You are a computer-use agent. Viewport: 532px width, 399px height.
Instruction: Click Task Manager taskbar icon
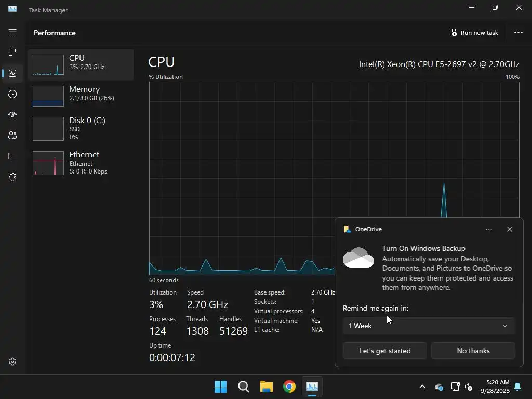point(312,387)
